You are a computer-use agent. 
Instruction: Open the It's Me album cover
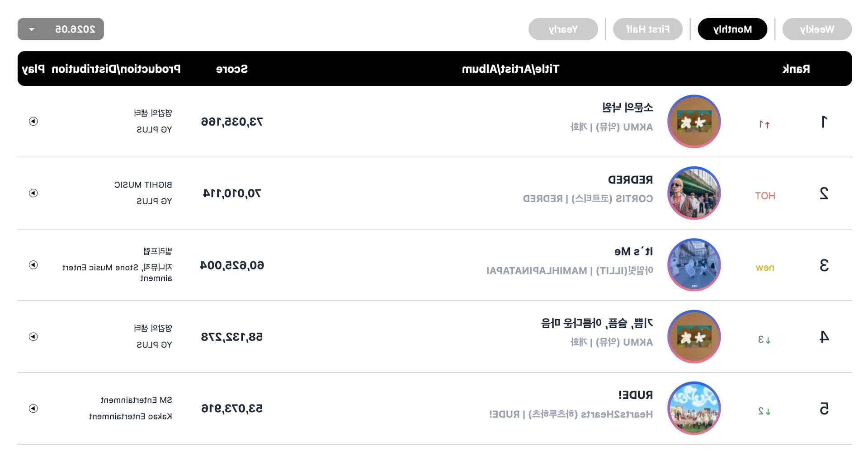(x=694, y=265)
